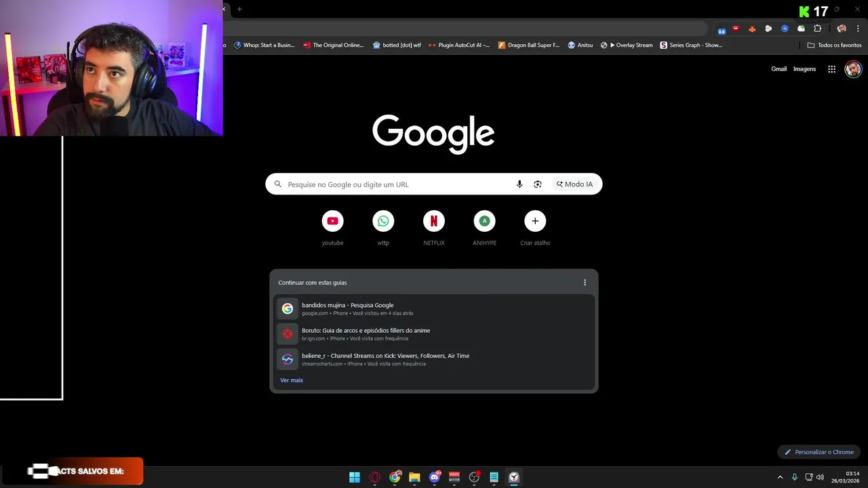Open Discord from the taskbar
868x488 pixels.
435,477
